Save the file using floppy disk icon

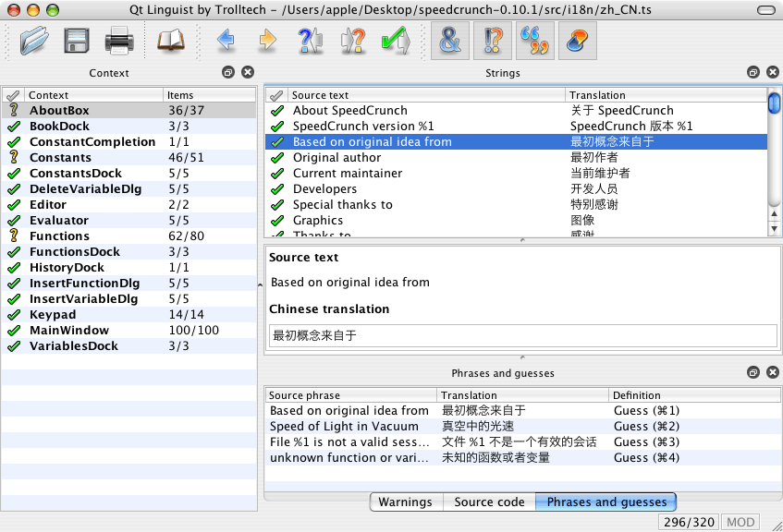pyautogui.click(x=77, y=41)
